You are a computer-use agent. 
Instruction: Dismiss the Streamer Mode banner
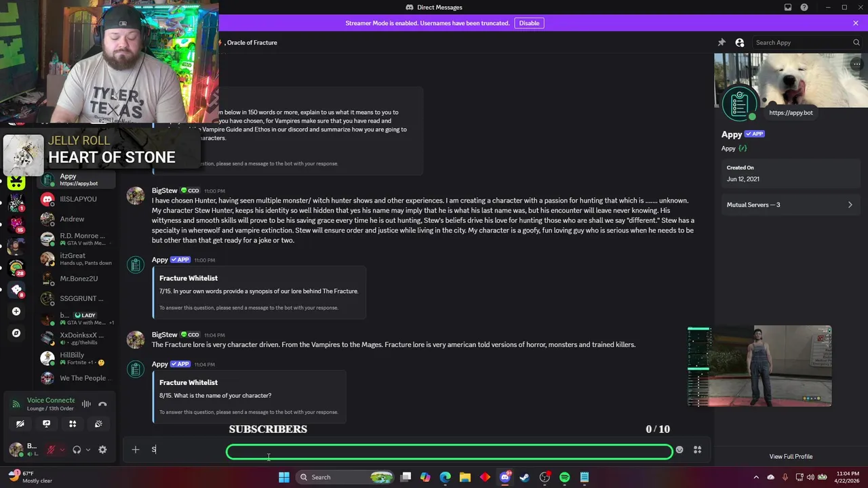coord(856,23)
